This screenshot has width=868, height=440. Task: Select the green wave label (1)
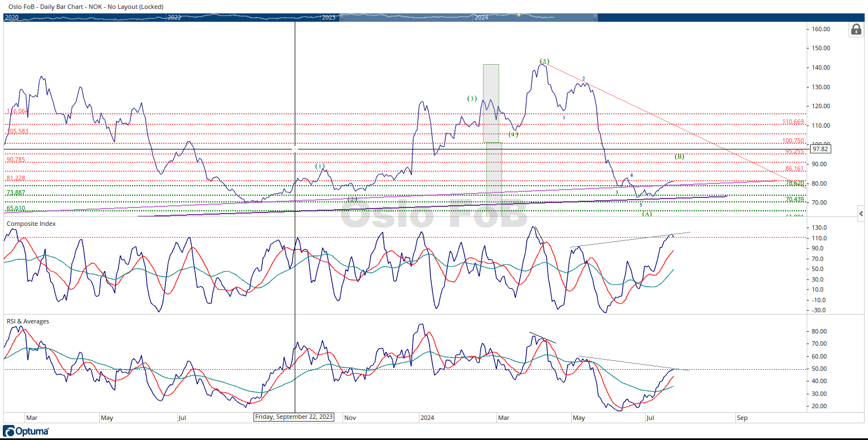(319, 166)
